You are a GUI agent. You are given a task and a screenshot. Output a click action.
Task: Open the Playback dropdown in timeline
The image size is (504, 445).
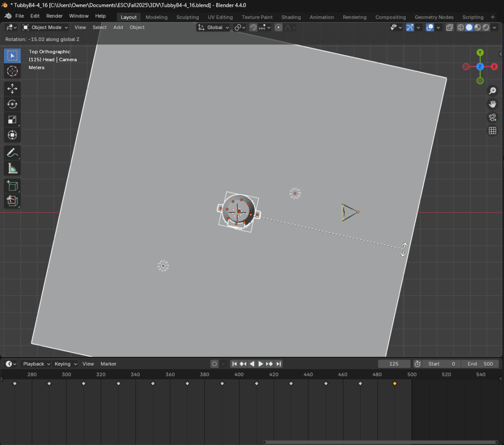[36, 364]
